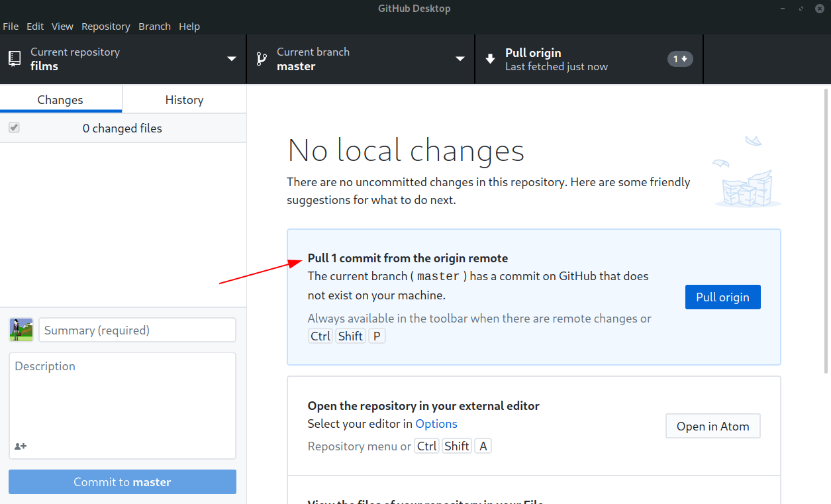Screen dimensions: 831x504
Task: Open the View menu
Action: pyautogui.click(x=62, y=26)
